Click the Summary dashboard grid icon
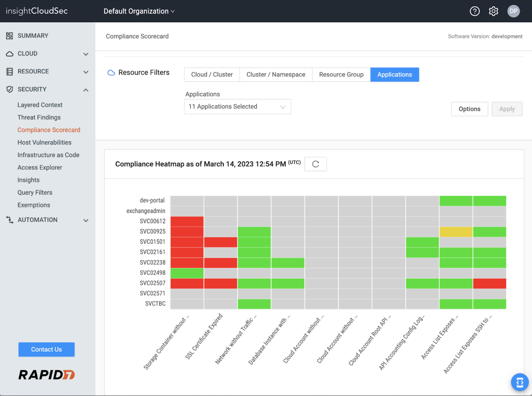The image size is (532, 396). 9,36
